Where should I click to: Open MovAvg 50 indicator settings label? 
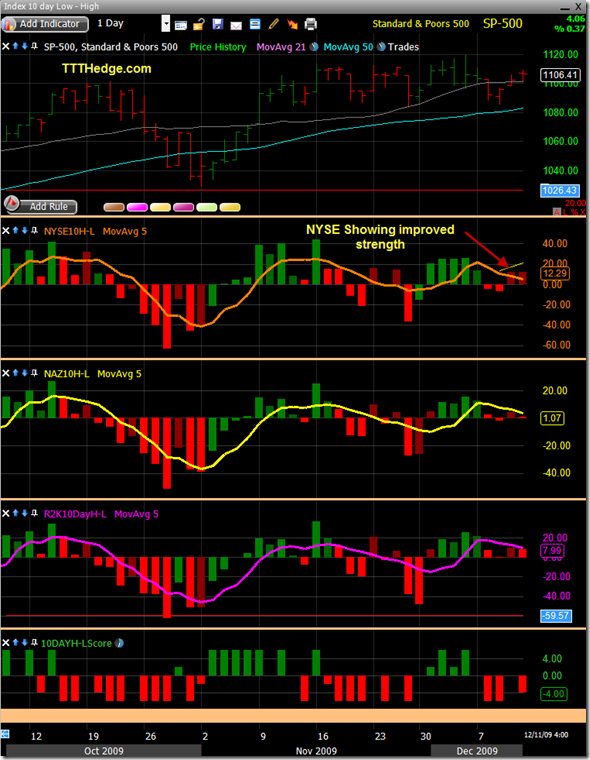click(x=348, y=47)
